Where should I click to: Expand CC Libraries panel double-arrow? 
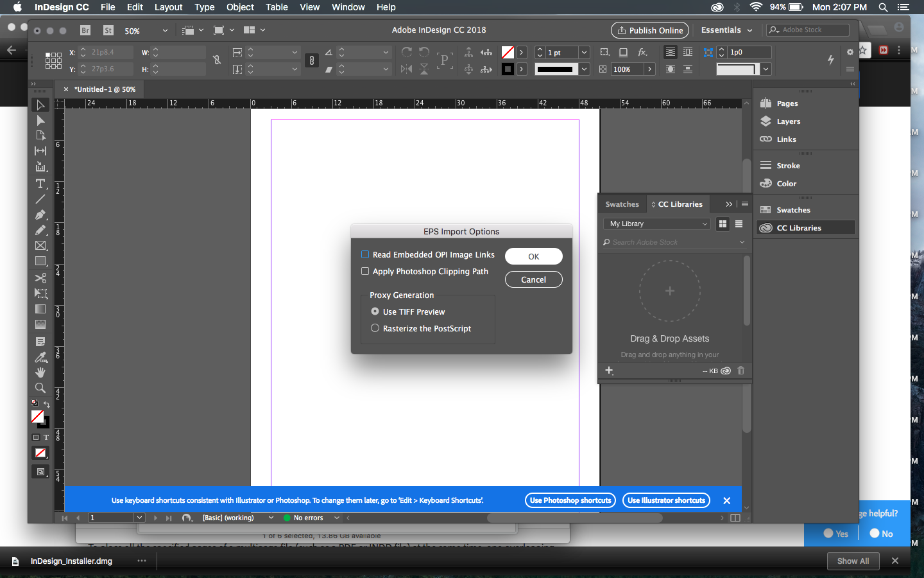coord(729,204)
